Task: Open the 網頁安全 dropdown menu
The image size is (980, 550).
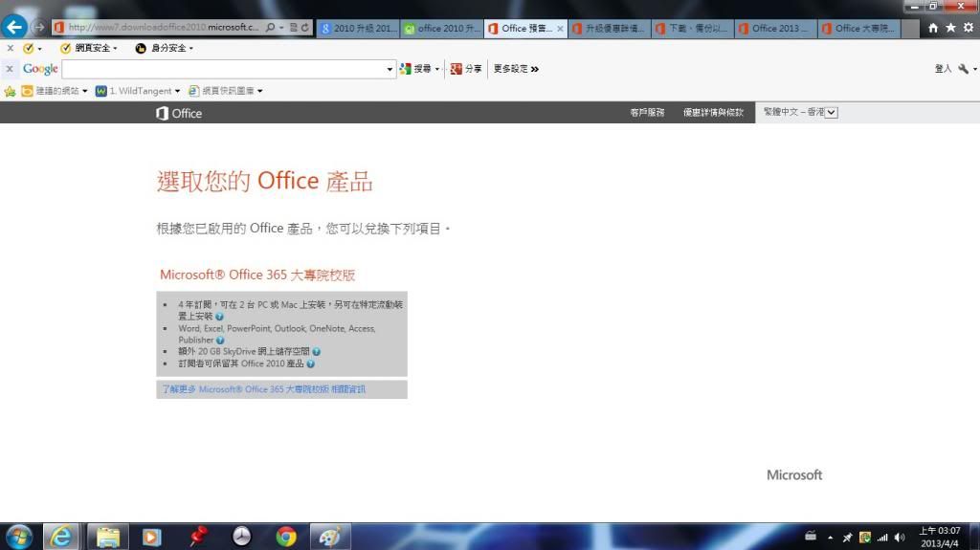Action: [x=88, y=48]
